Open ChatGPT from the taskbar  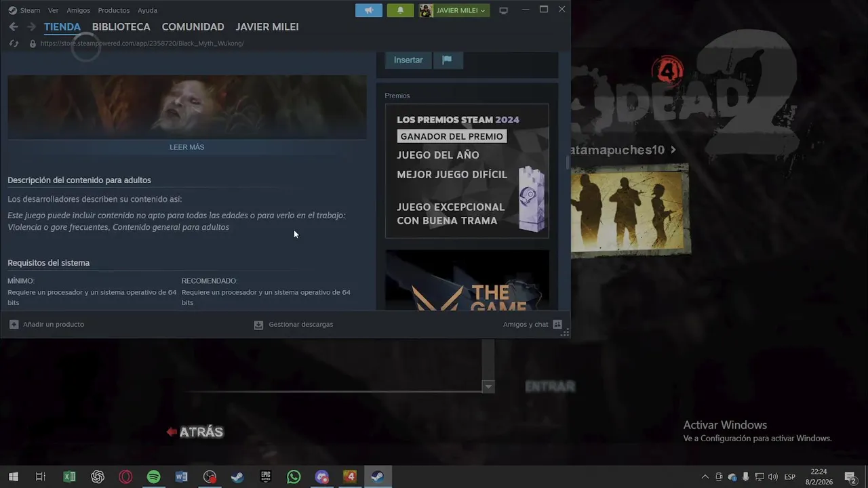tap(98, 477)
